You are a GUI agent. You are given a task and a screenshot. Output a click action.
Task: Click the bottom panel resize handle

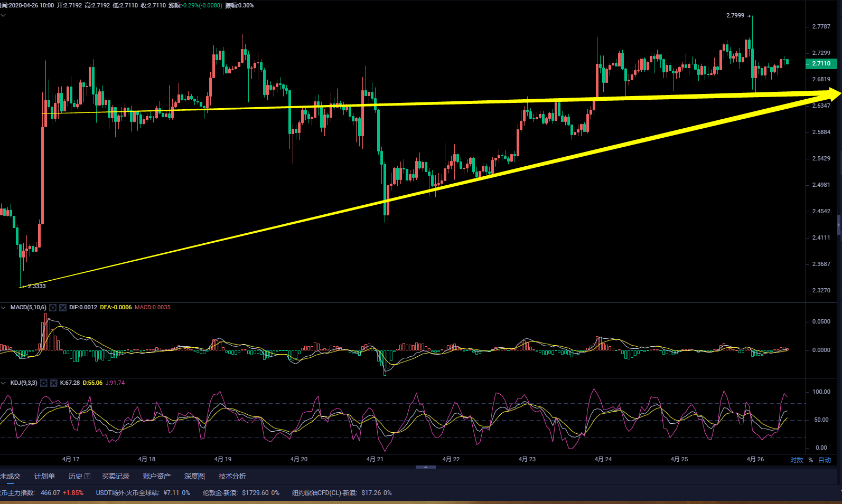425,467
